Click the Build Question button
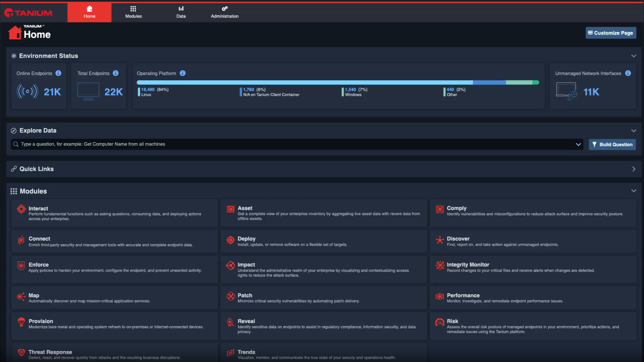 coord(612,144)
